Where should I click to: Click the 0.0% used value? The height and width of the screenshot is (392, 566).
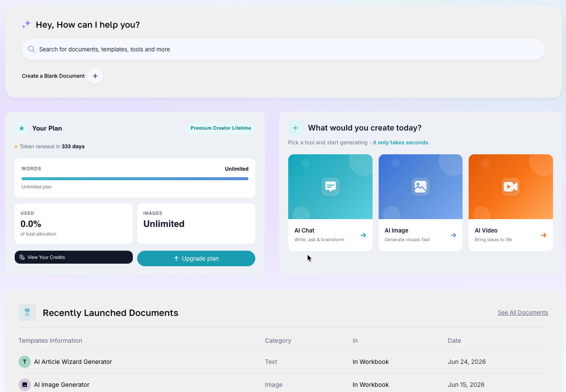click(31, 224)
